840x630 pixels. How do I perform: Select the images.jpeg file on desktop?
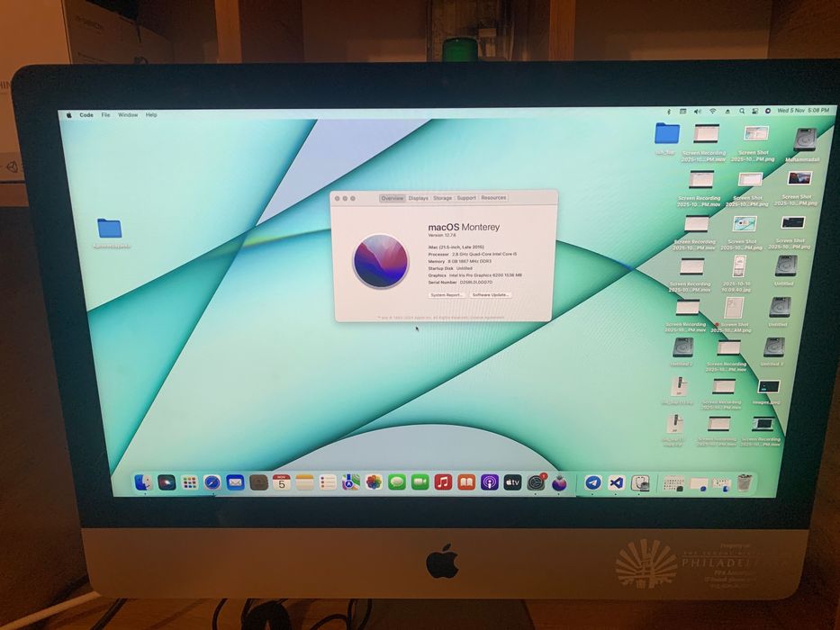click(768, 387)
